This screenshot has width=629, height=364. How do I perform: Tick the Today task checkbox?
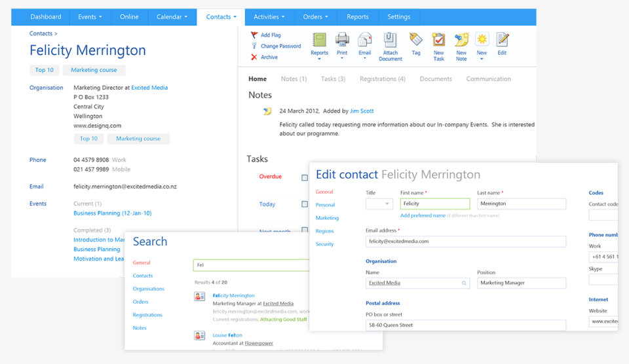[x=305, y=204]
